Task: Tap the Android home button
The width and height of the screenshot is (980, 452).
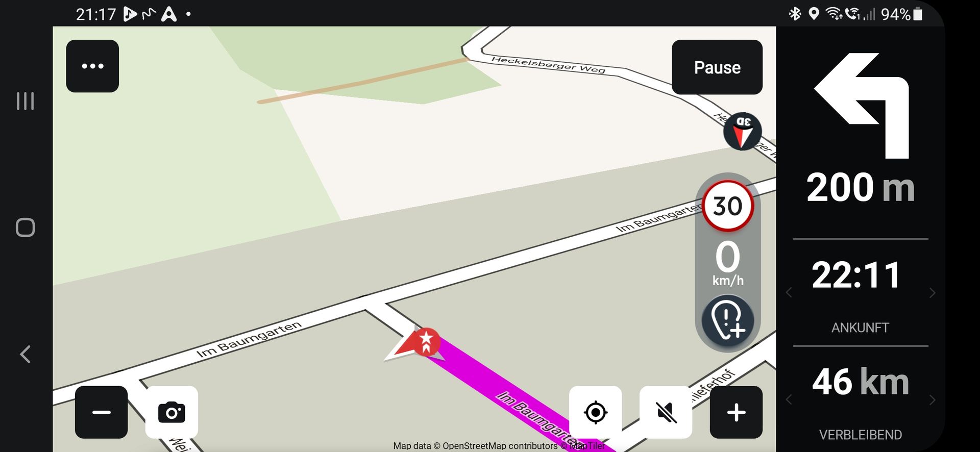Action: click(x=25, y=228)
